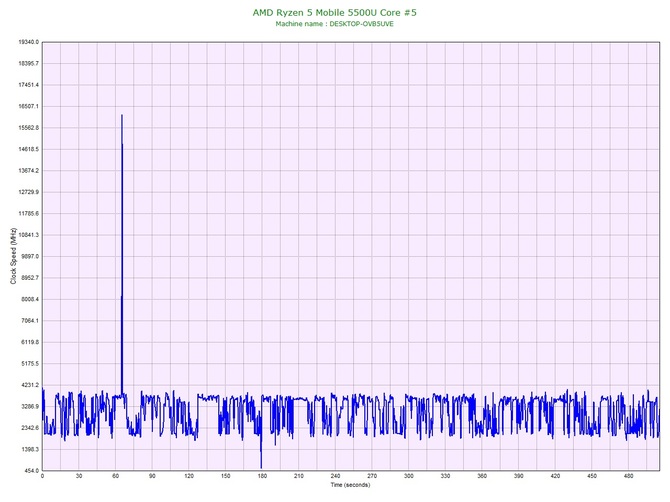
Task: Click the 17451.4 y-axis value
Action: point(29,85)
